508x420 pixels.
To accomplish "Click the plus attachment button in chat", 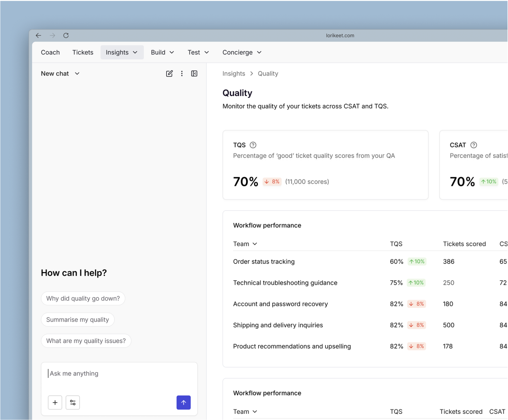I will pos(55,403).
